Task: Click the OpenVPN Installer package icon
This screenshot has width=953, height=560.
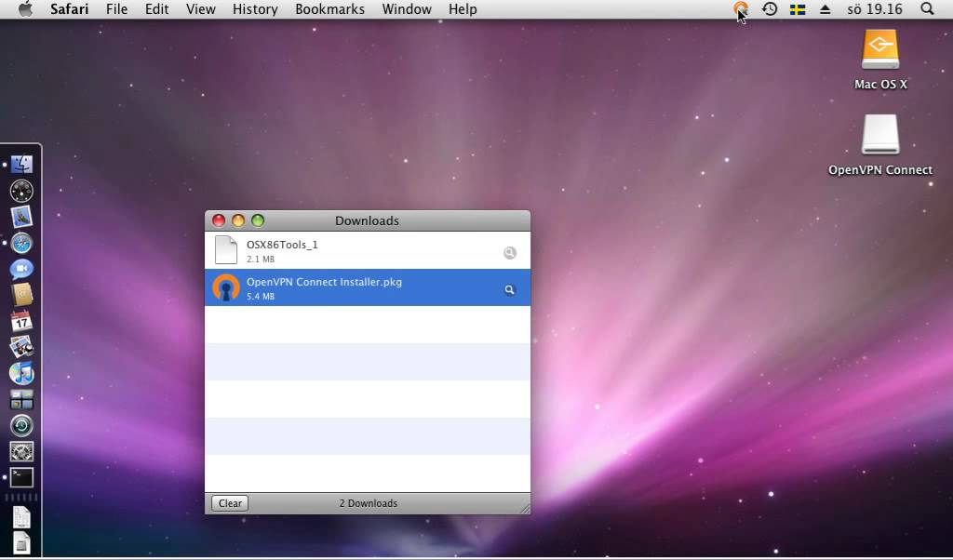Action: tap(226, 287)
